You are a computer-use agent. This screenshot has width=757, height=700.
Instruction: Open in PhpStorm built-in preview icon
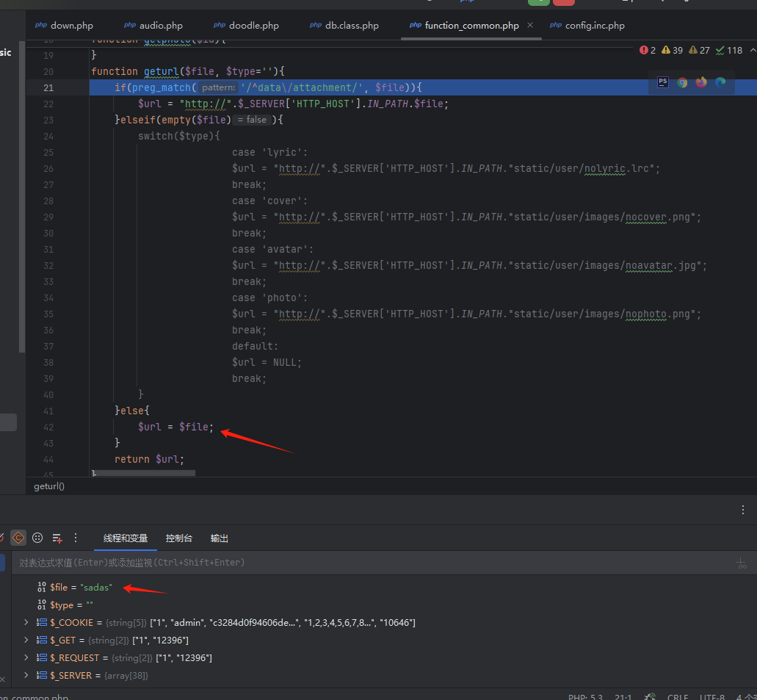[663, 82]
